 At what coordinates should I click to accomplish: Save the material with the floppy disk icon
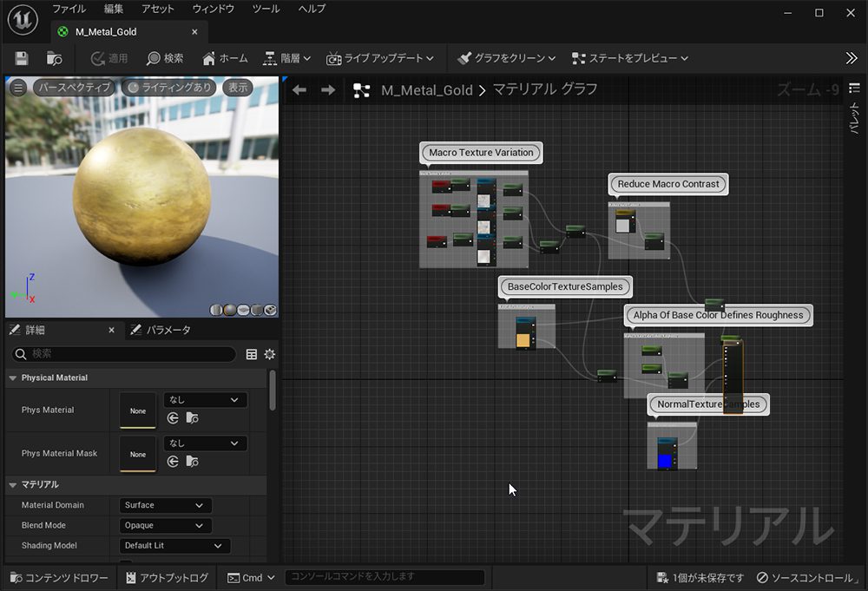coord(22,58)
